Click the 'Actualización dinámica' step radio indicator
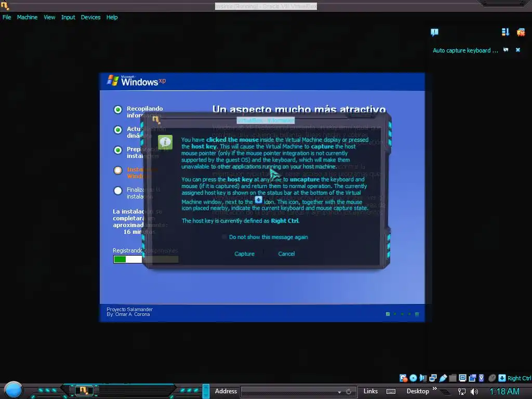Viewport: 532px width, 399px height. pyautogui.click(x=118, y=130)
